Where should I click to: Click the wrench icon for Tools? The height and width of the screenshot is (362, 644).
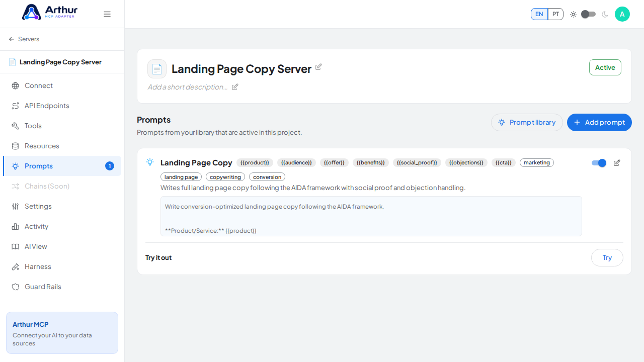click(15, 126)
